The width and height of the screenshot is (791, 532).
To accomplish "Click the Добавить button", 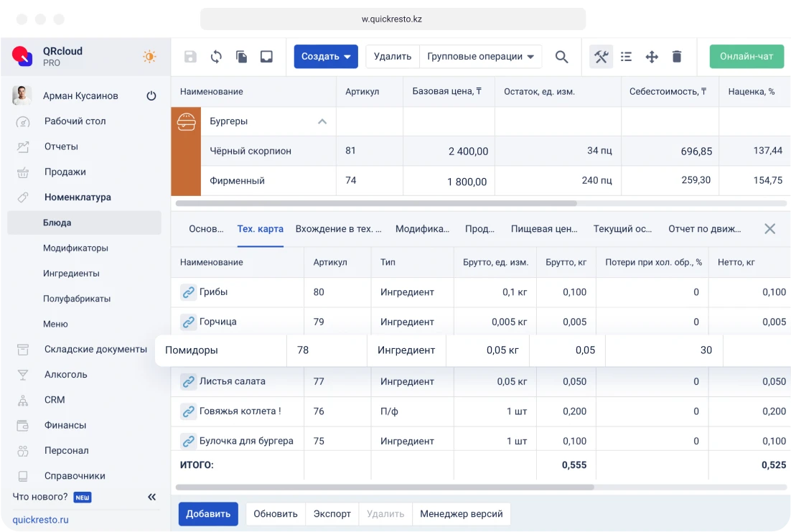I will (208, 514).
